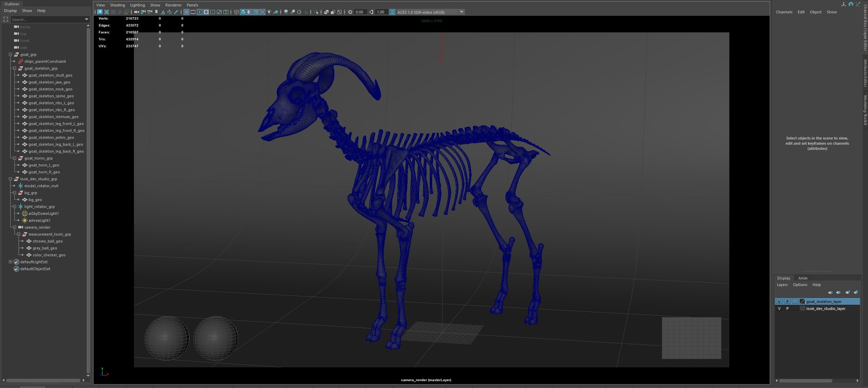Click the bookmark icon in the viewport toolbar
Image resolution: width=868 pixels, height=388 pixels.
coord(156,12)
